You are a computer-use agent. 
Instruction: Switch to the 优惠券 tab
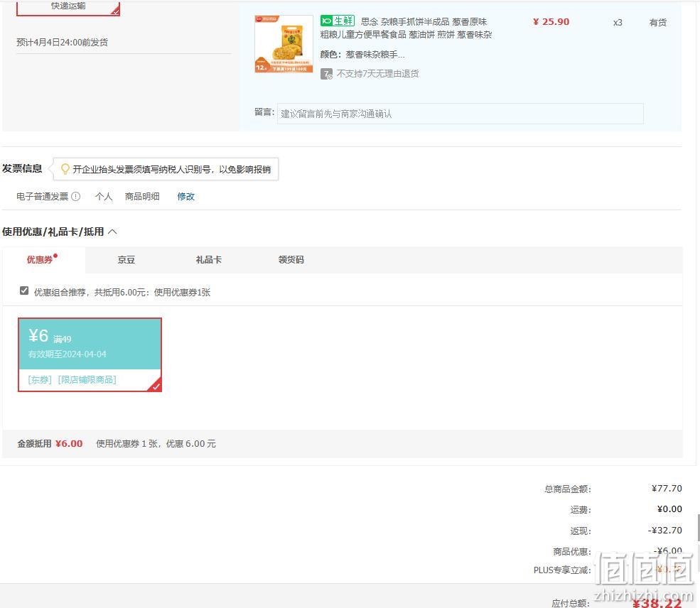tap(43, 260)
